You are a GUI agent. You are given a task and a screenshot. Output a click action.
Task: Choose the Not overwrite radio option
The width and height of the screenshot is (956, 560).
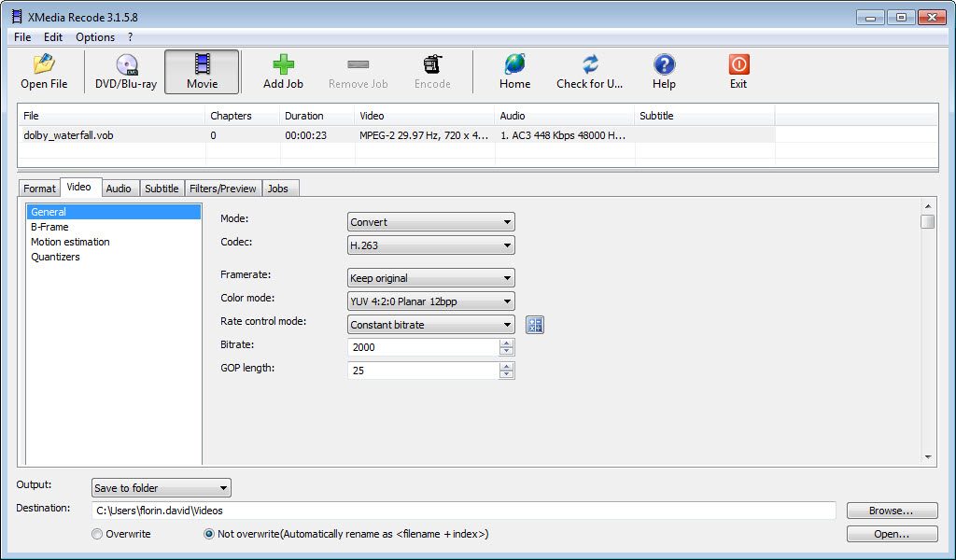(209, 534)
